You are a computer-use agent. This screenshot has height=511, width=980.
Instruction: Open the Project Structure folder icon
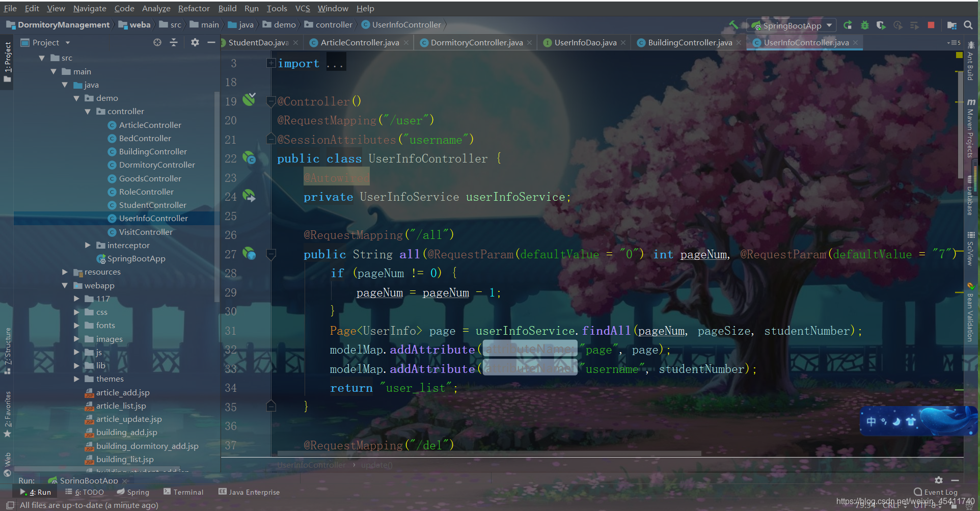coord(951,25)
